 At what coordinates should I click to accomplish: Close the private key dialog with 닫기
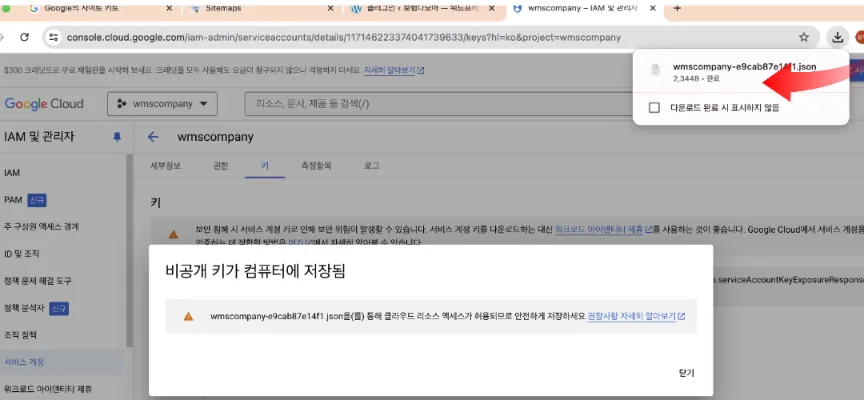687,373
